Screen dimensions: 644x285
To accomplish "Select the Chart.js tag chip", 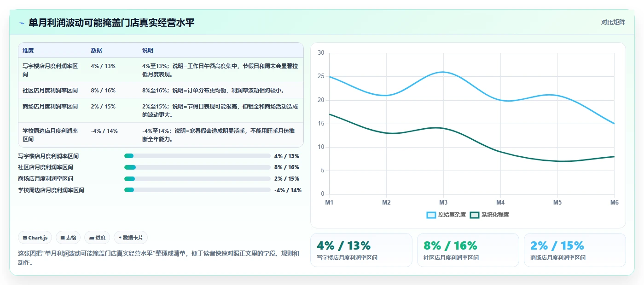I will tap(35, 238).
